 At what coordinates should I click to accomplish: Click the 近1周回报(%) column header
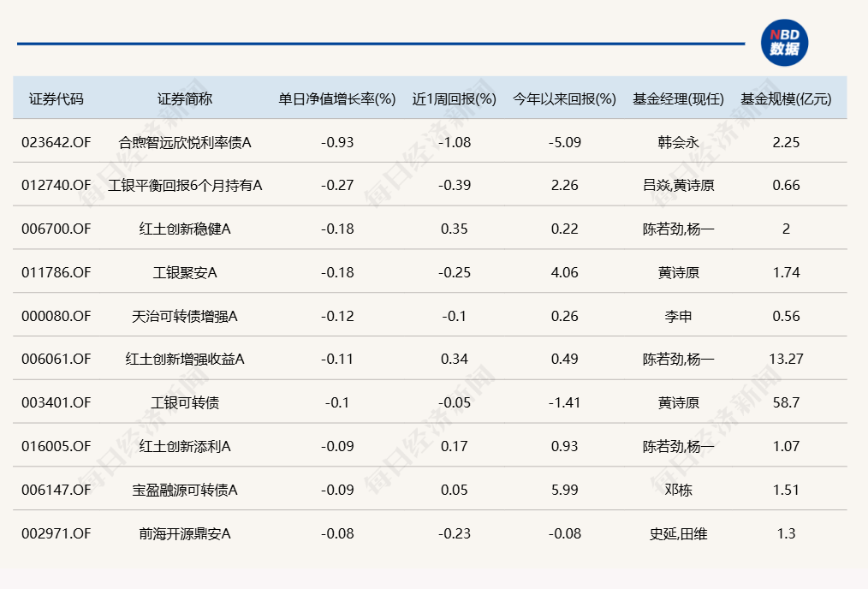pyautogui.click(x=455, y=99)
